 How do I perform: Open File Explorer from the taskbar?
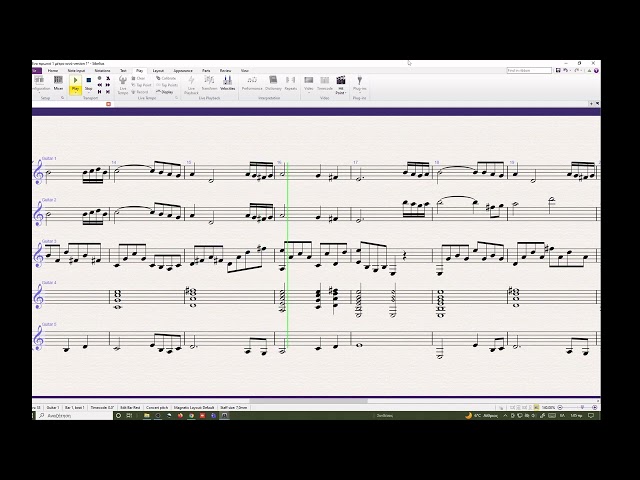click(x=147, y=416)
